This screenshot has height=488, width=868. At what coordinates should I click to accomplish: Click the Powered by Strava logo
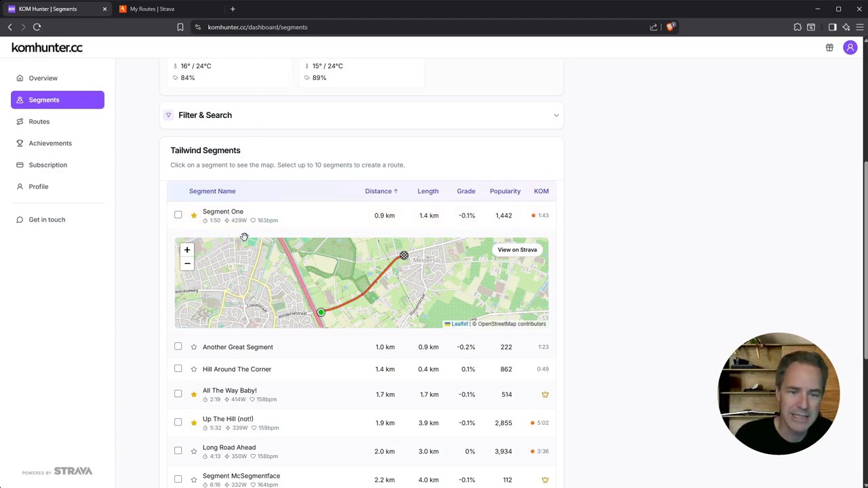click(x=57, y=471)
